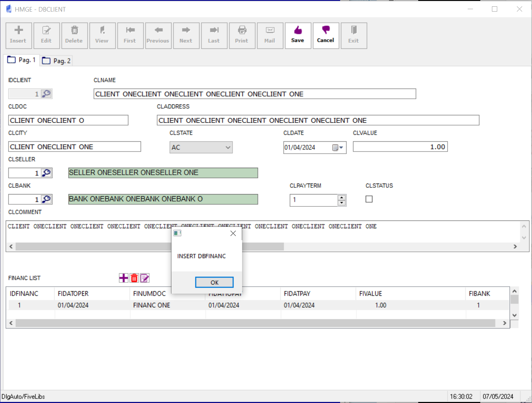Open the CLBANK lookup magnifier
Screen dimensions: 532x403
coord(46,199)
